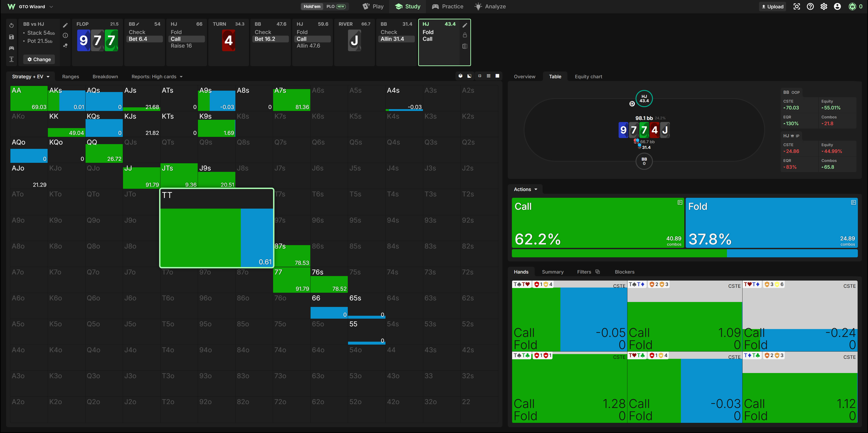Image resolution: width=868 pixels, height=433 pixels.
Task: Select the T♠T♦ combo with EV 1.09
Action: [684, 316]
